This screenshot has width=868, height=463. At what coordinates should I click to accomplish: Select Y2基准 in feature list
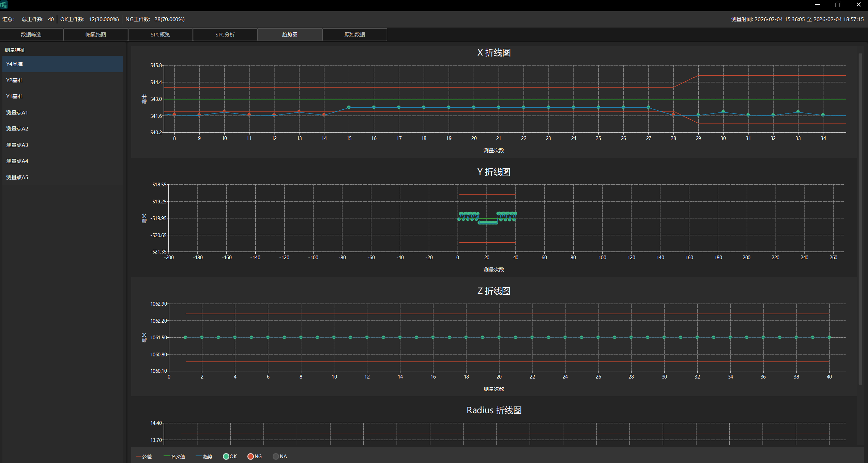click(x=15, y=80)
